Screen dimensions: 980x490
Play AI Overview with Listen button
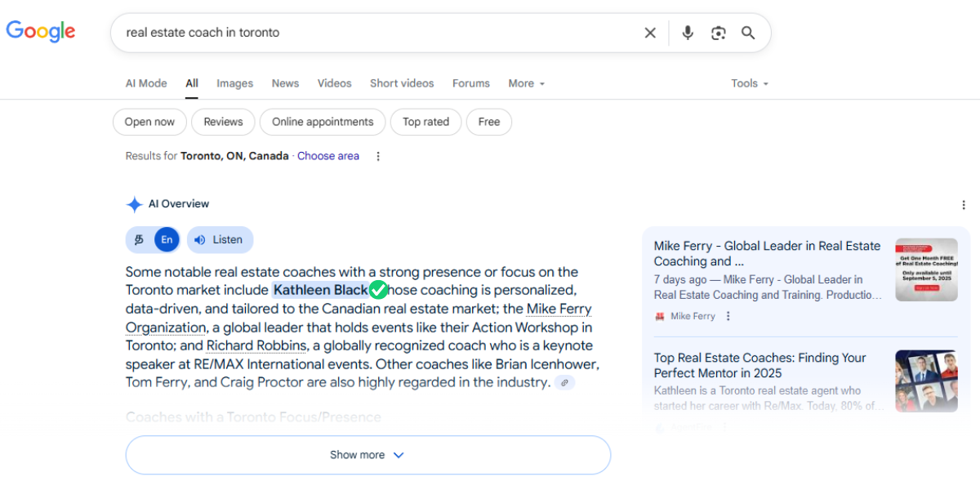[220, 239]
